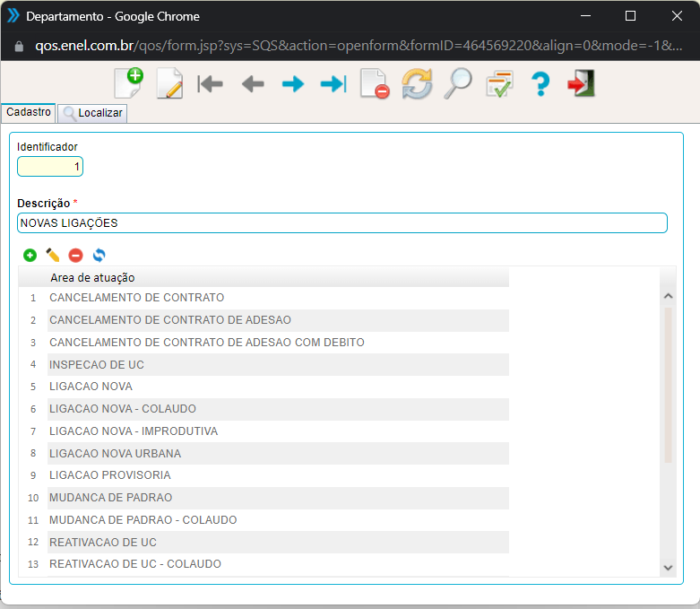Go to next record blue arrow
The image size is (700, 609).
click(x=292, y=84)
